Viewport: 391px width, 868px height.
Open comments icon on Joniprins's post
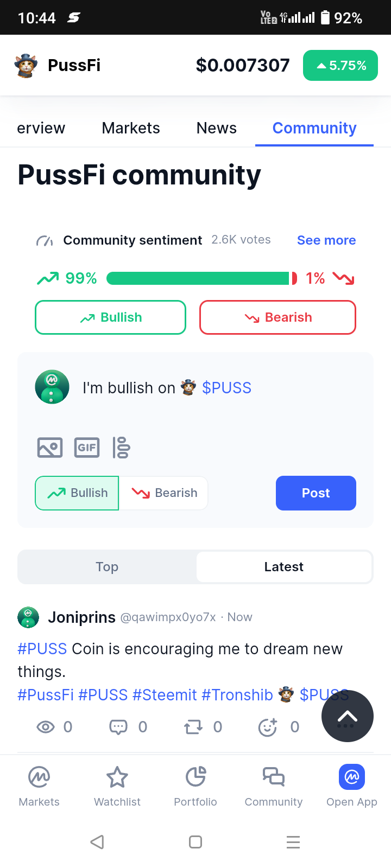click(118, 727)
